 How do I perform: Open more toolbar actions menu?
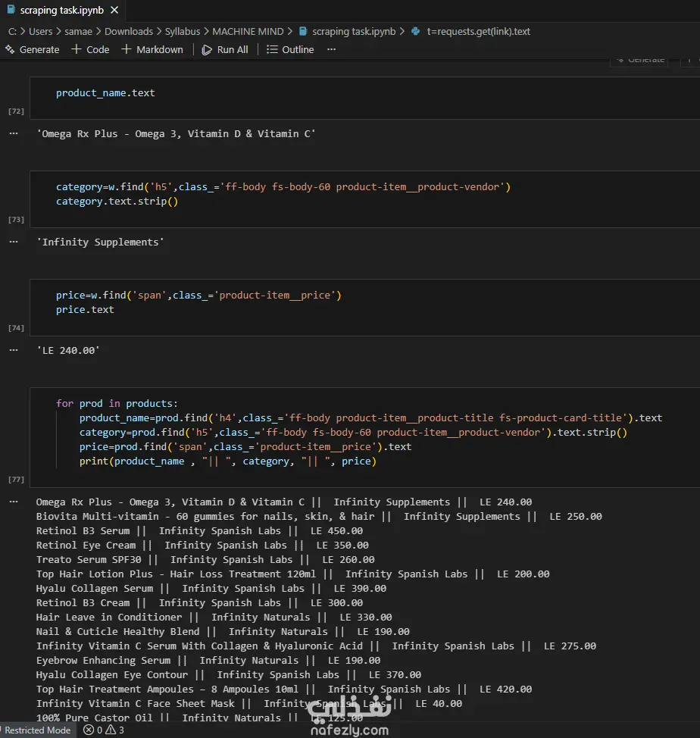332,49
